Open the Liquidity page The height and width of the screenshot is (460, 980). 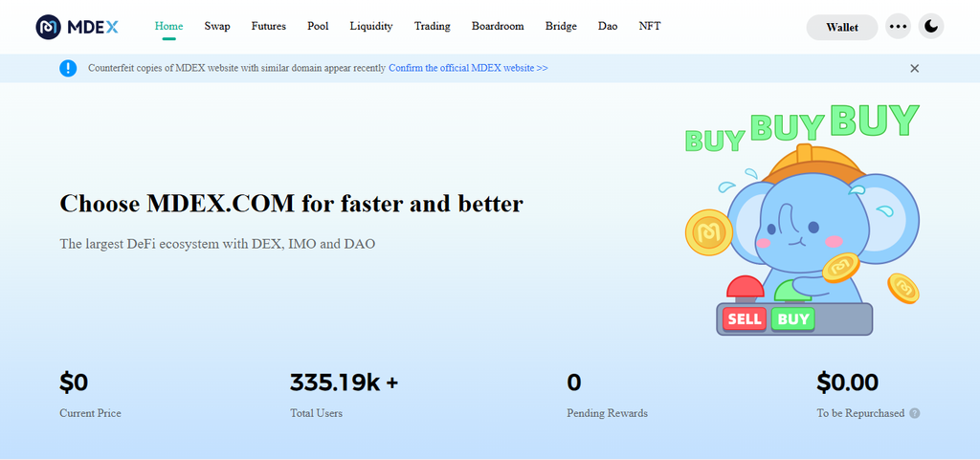pos(371,26)
